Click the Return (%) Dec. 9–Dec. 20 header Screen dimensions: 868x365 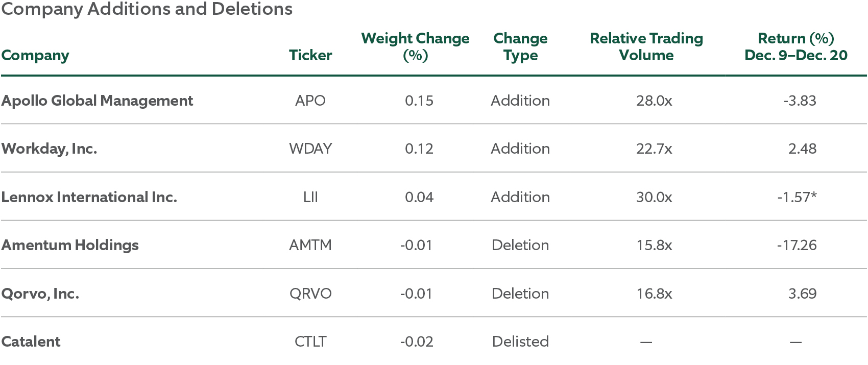tap(795, 46)
